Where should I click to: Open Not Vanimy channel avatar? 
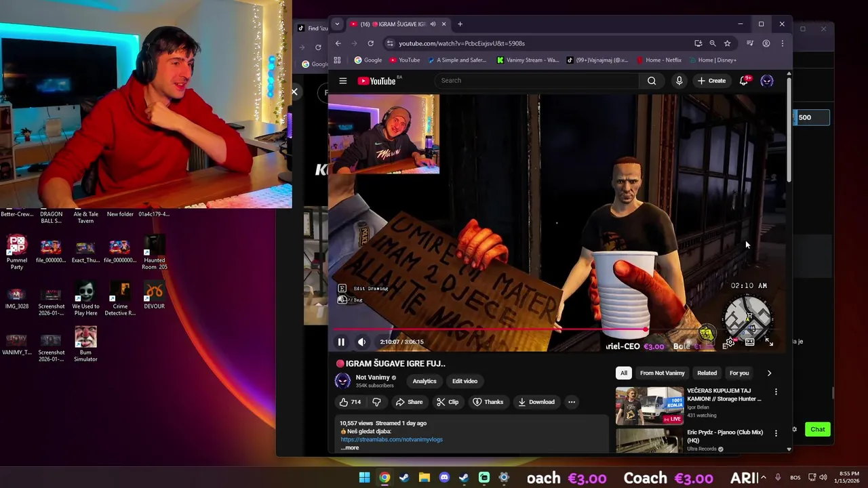tap(342, 380)
